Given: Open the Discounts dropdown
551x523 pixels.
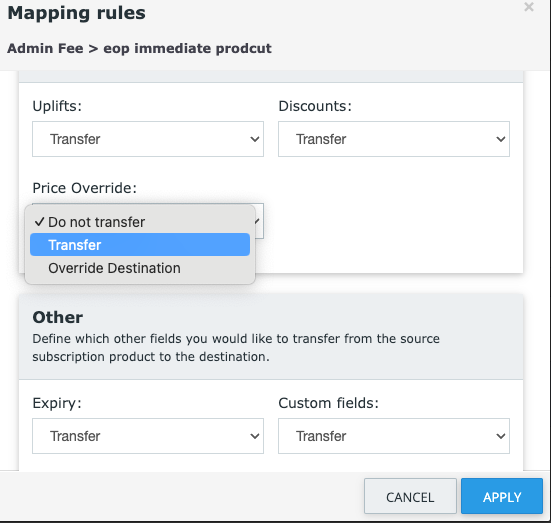Looking at the screenshot, I should (x=394, y=139).
